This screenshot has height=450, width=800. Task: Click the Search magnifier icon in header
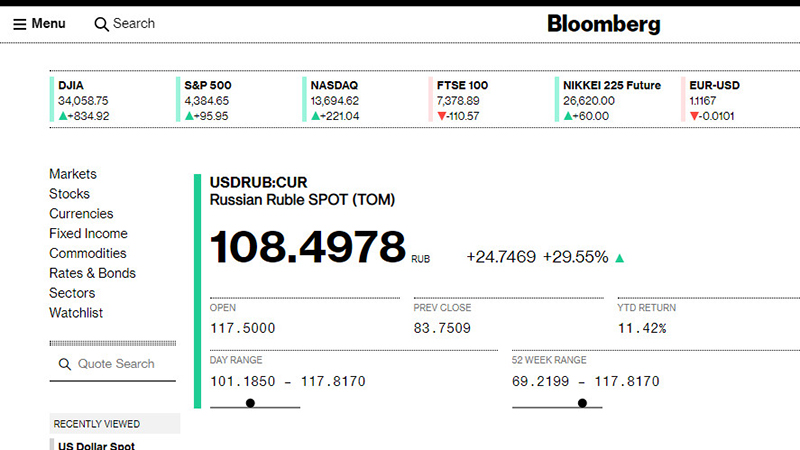click(101, 24)
